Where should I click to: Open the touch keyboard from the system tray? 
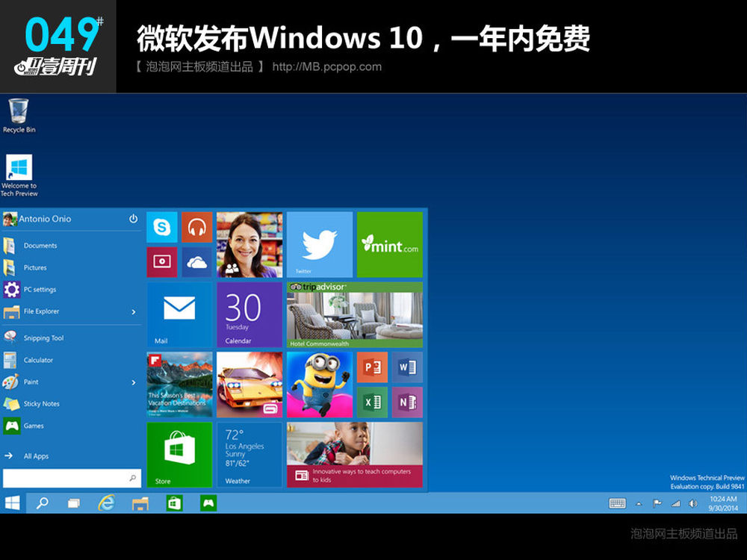click(618, 503)
